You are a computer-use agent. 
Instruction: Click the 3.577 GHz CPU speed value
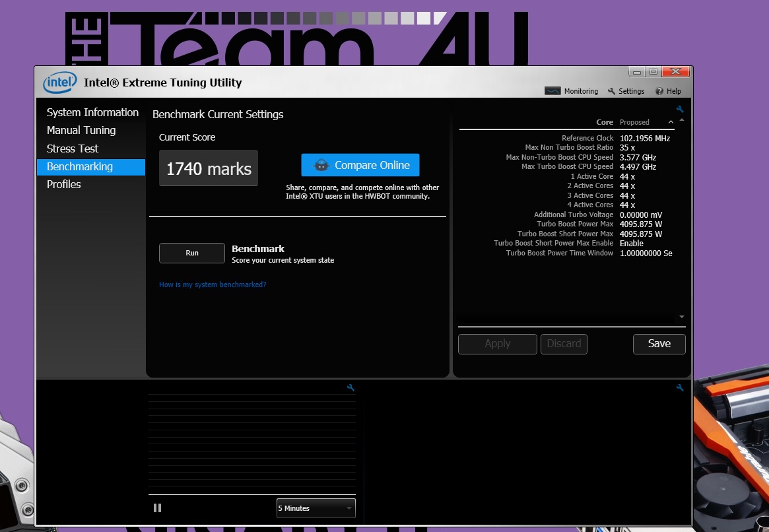(638, 157)
